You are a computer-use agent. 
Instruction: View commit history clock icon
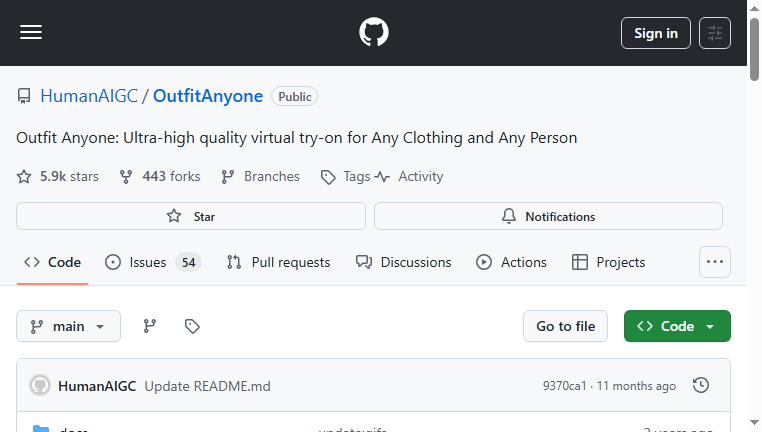click(x=701, y=385)
